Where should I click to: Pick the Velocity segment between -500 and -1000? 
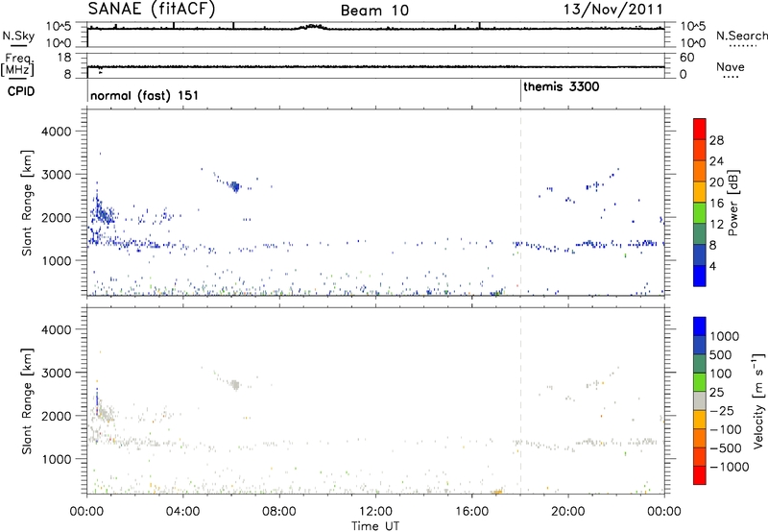click(700, 456)
